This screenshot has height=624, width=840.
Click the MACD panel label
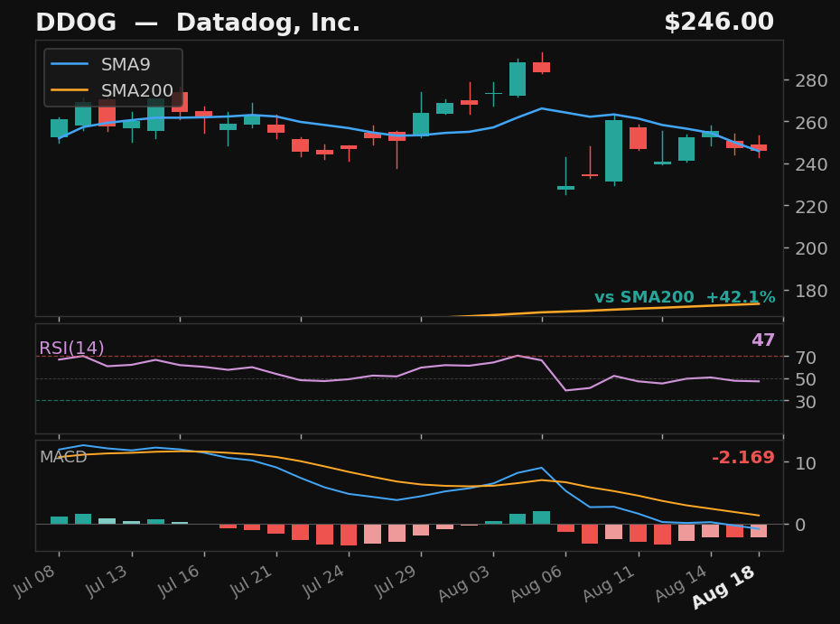pyautogui.click(x=63, y=456)
